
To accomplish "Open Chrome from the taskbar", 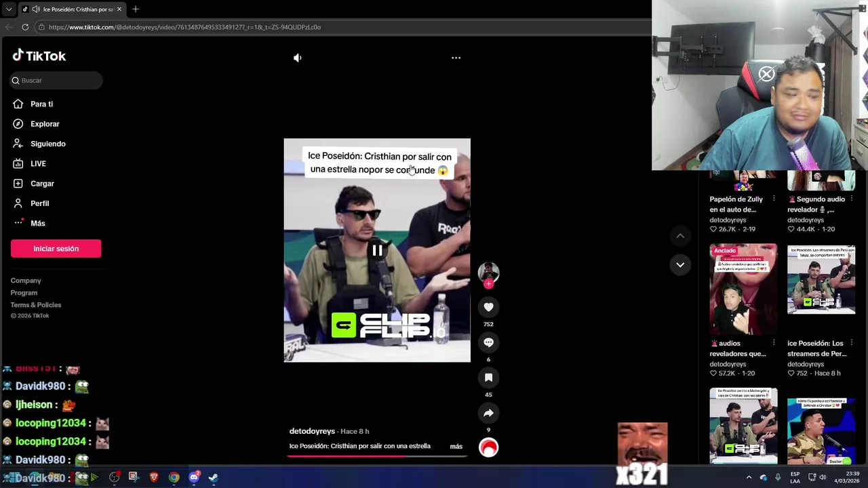I will point(174,477).
